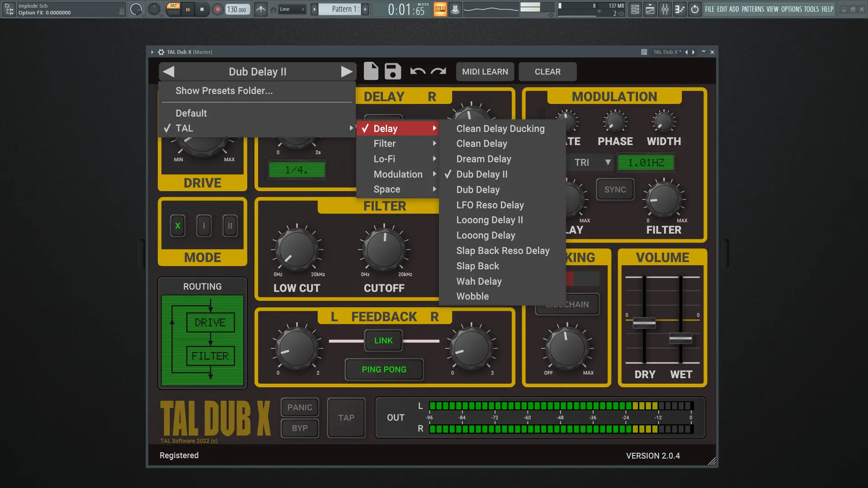
Task: Click the previous preset left arrow
Action: [x=169, y=71]
